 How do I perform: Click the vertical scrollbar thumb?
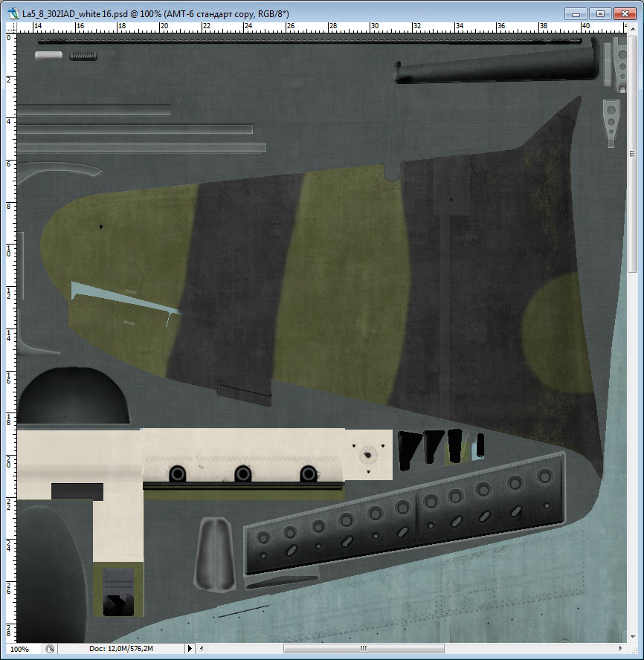pos(632,154)
